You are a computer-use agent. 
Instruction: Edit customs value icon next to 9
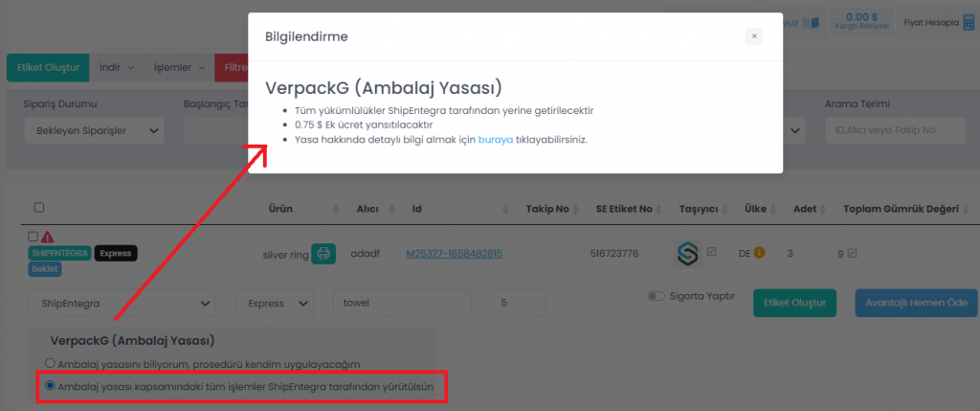pyautogui.click(x=852, y=253)
